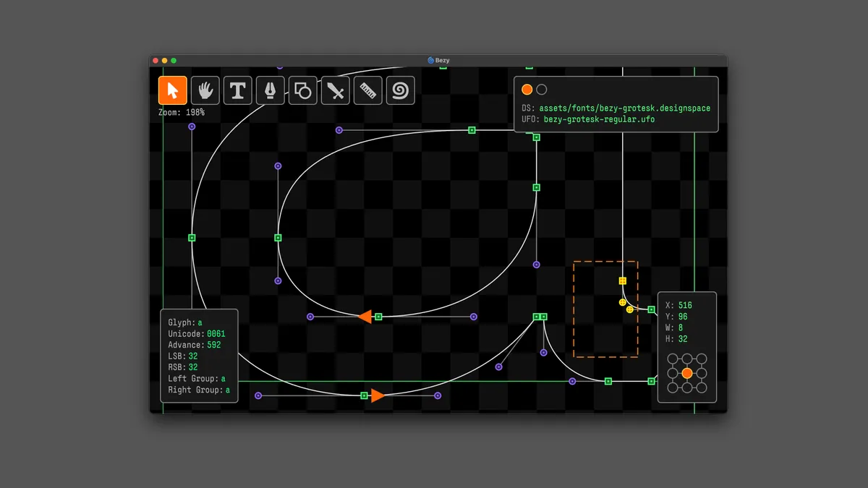Click the LSB value 32
Viewport: 868px width, 488px height.
point(193,356)
